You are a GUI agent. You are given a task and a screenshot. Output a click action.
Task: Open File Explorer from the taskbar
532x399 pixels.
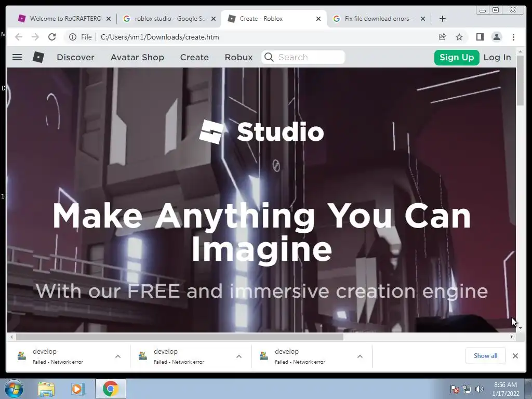(x=46, y=389)
